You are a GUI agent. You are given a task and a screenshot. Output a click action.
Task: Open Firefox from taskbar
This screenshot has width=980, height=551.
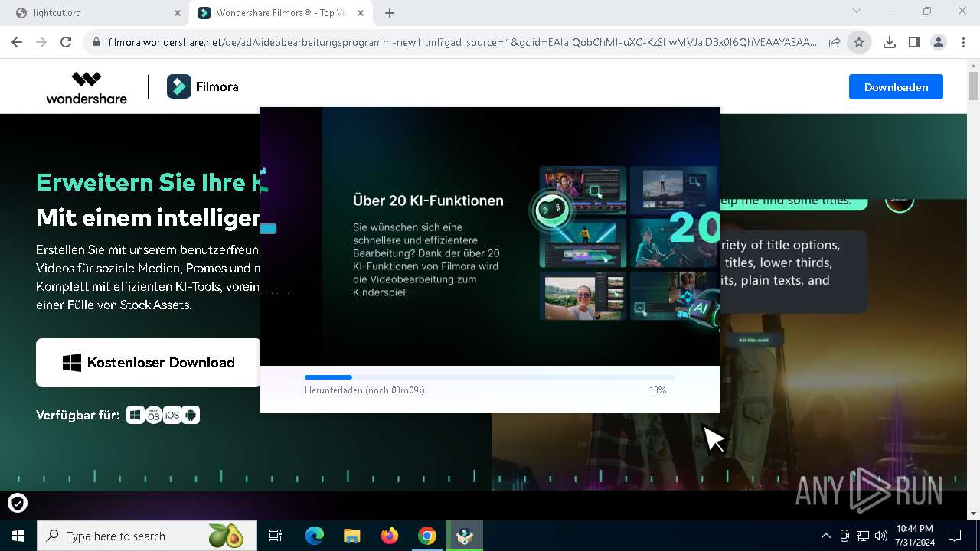(390, 536)
